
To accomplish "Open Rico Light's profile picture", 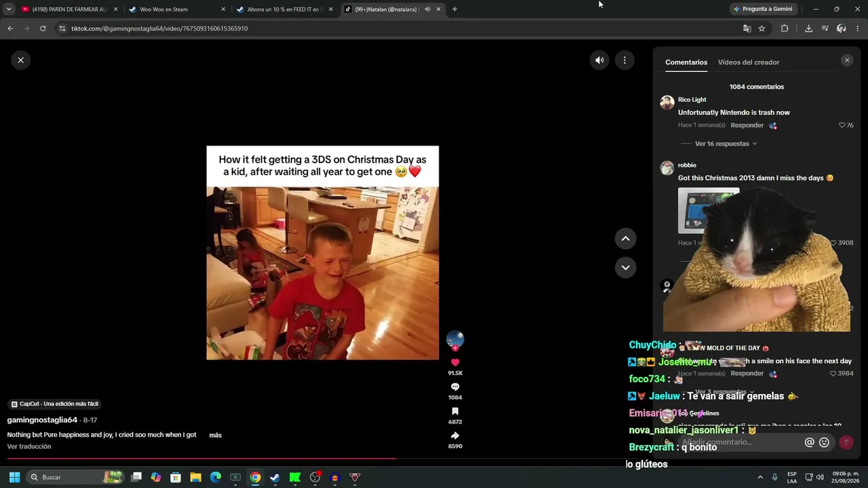I will 667,102.
